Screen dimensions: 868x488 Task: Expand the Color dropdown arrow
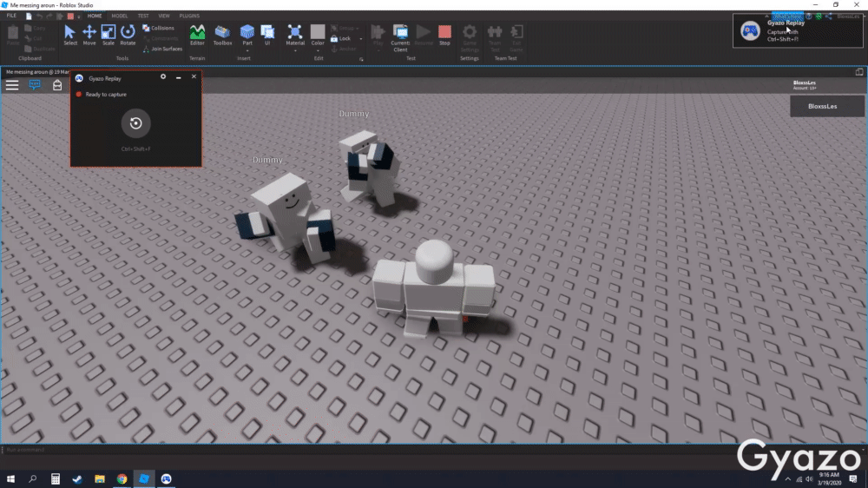click(318, 50)
